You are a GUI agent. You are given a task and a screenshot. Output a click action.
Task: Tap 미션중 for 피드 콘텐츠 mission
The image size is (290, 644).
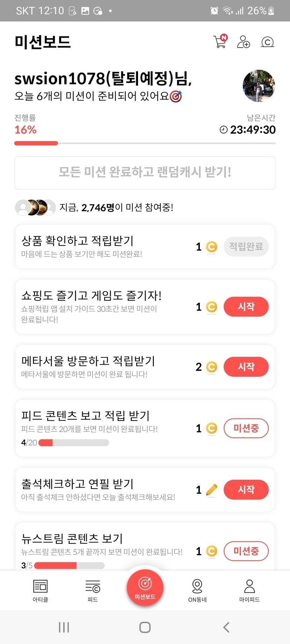(246, 428)
